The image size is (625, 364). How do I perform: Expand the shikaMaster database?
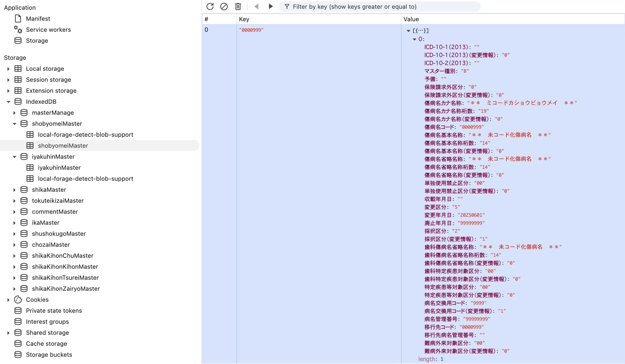pos(14,189)
